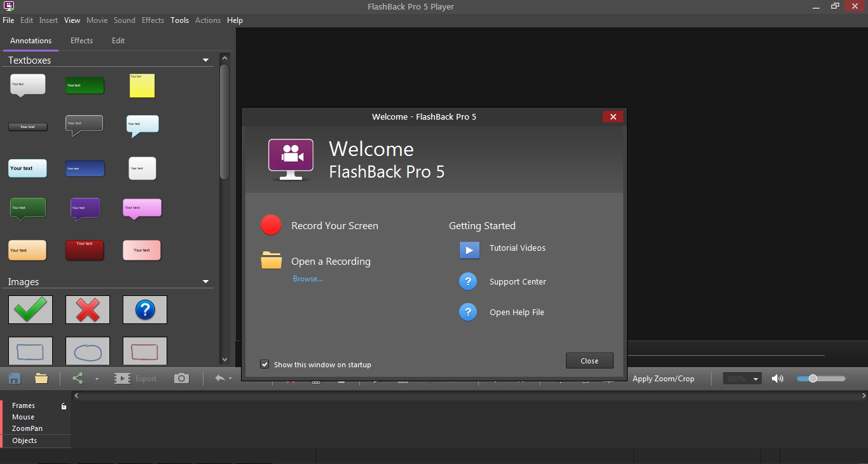Click the undo arrow icon
868x464 pixels.
(x=219, y=378)
